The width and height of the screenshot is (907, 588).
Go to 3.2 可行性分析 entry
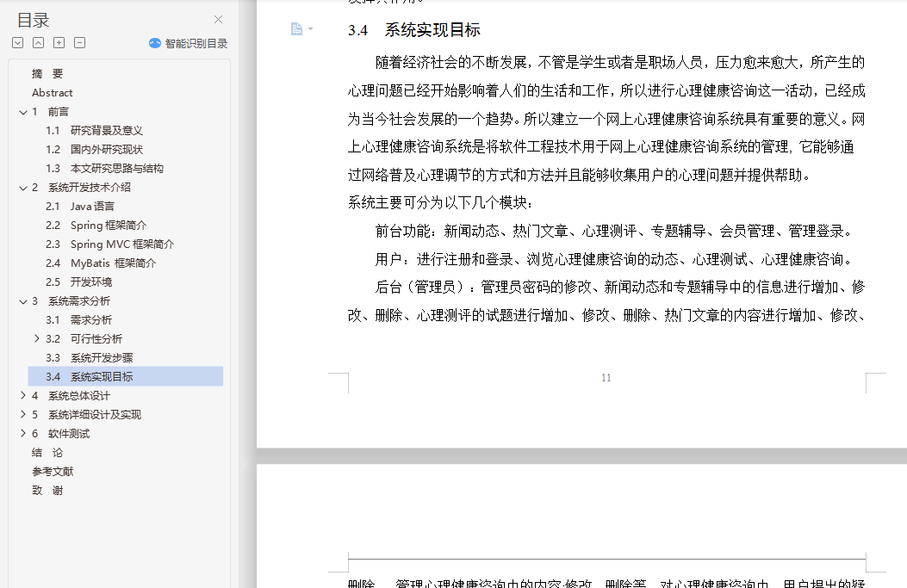(x=84, y=339)
